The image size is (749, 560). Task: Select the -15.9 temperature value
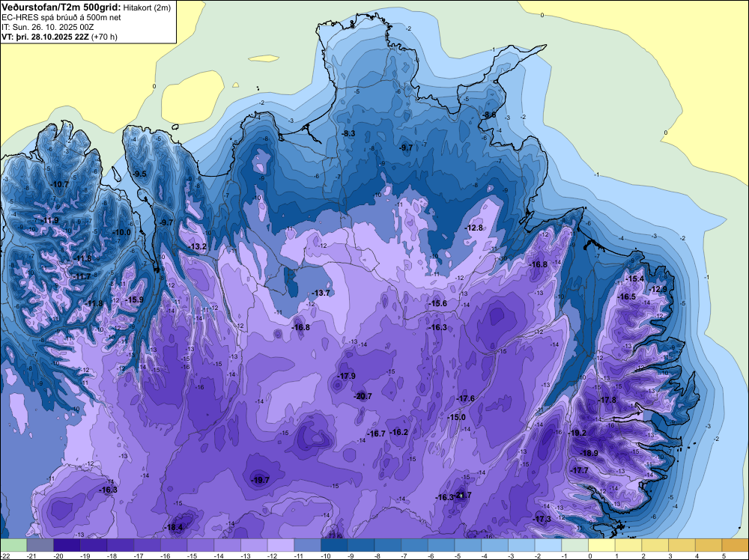135,299
